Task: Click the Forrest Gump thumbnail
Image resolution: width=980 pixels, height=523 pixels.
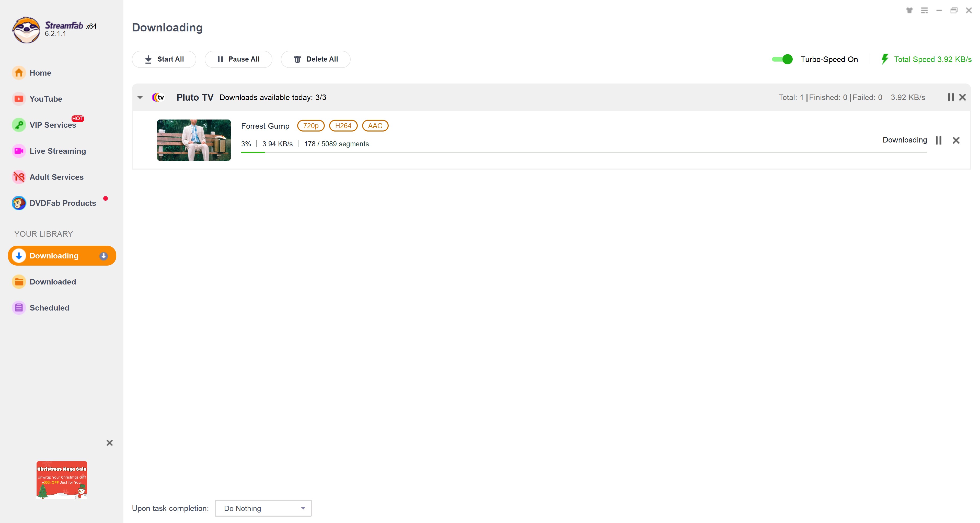Action: [x=194, y=140]
